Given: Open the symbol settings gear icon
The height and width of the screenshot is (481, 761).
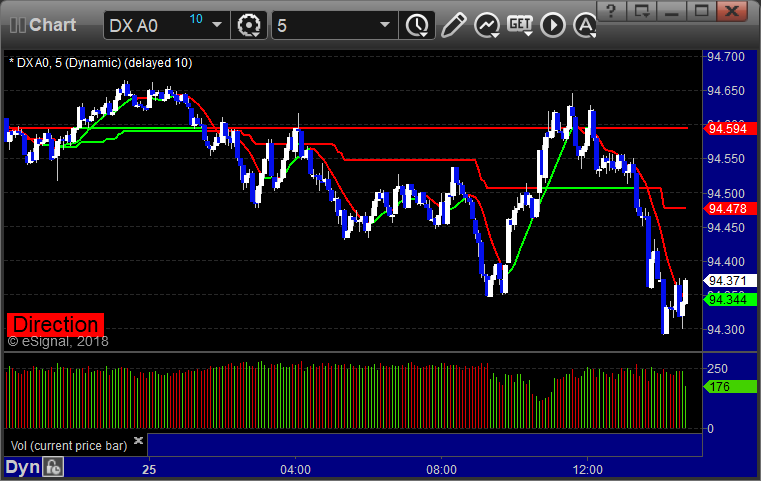Looking at the screenshot, I should tap(249, 25).
